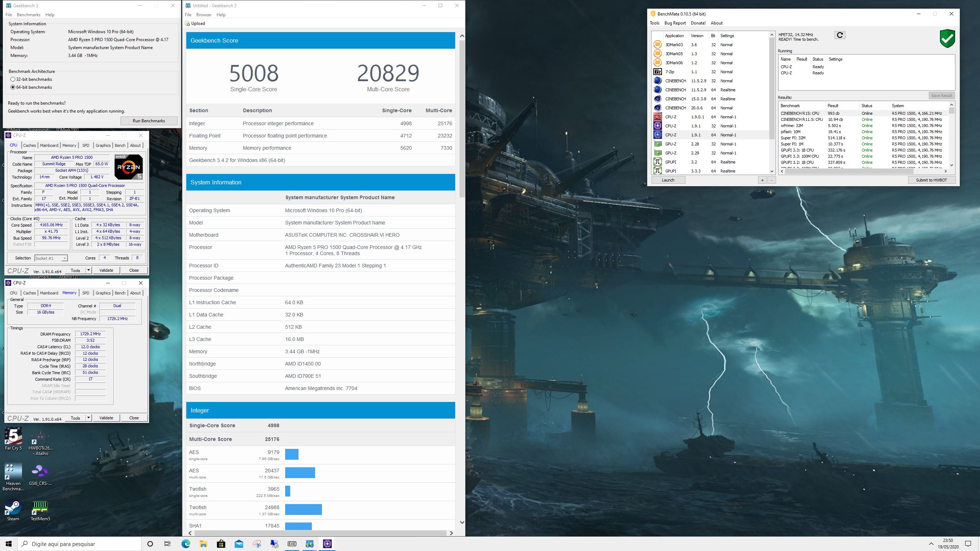Select the 3DMark03 application icon in BenchMate
The height and width of the screenshot is (551, 980).
pyautogui.click(x=657, y=45)
